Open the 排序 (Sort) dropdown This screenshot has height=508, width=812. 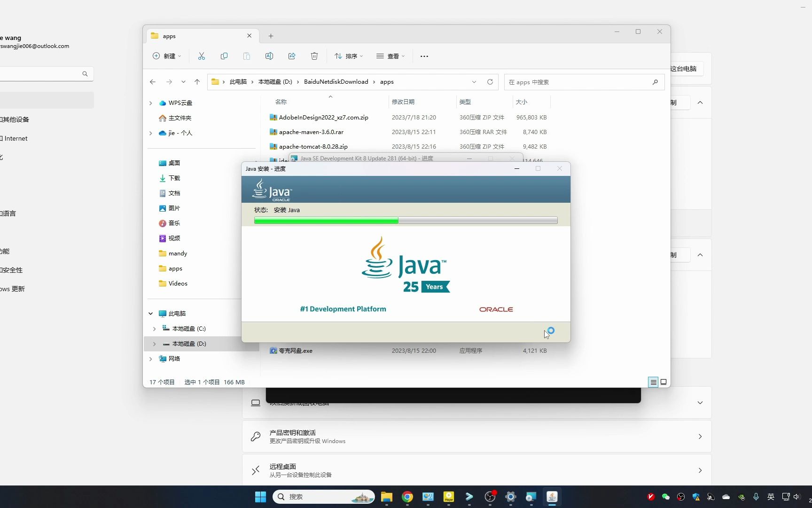349,56
